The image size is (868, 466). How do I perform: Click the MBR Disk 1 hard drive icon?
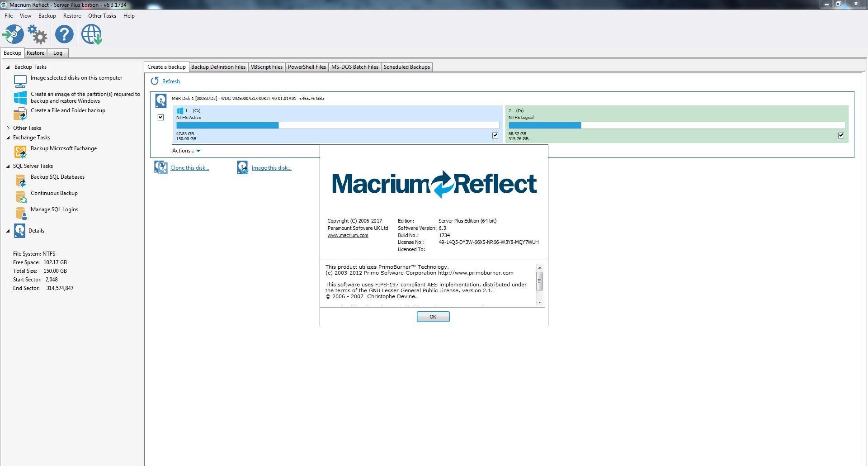pos(160,100)
